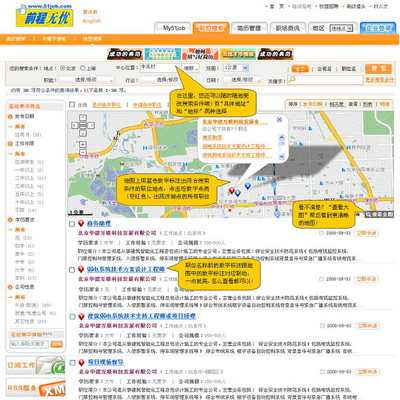Click the sidebar keyword filter input
This screenshot has width=400, height=400.
(29, 344)
